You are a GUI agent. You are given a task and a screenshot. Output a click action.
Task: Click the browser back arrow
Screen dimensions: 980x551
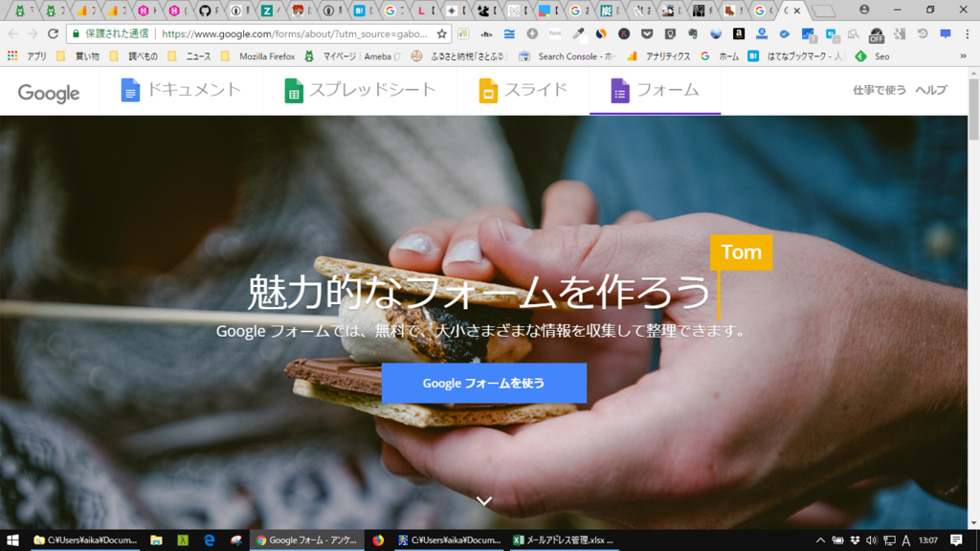point(13,33)
